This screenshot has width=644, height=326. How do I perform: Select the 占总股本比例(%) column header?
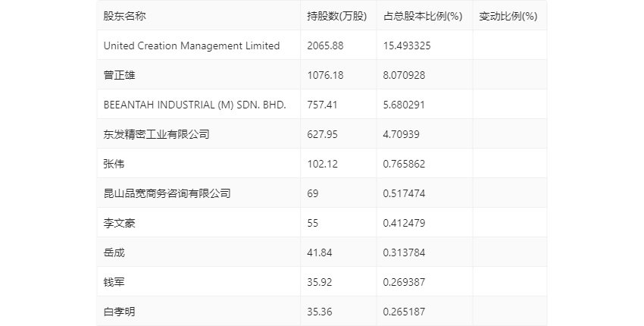click(x=423, y=16)
